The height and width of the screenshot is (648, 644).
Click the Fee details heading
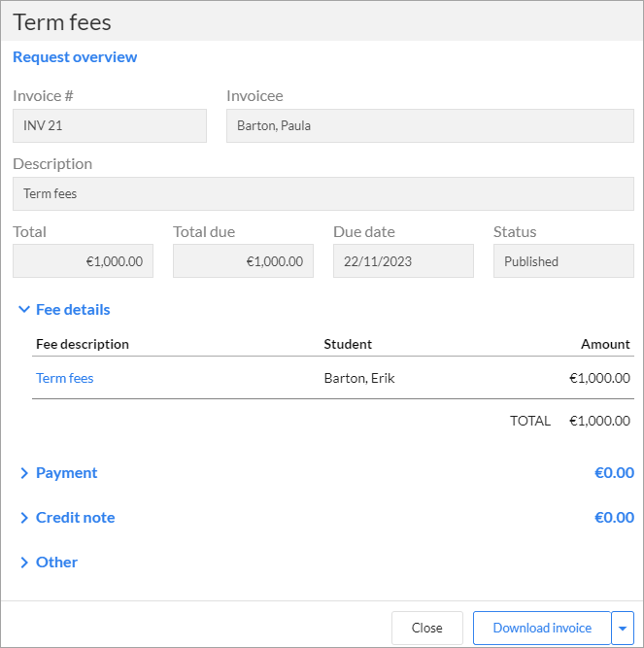tap(73, 310)
